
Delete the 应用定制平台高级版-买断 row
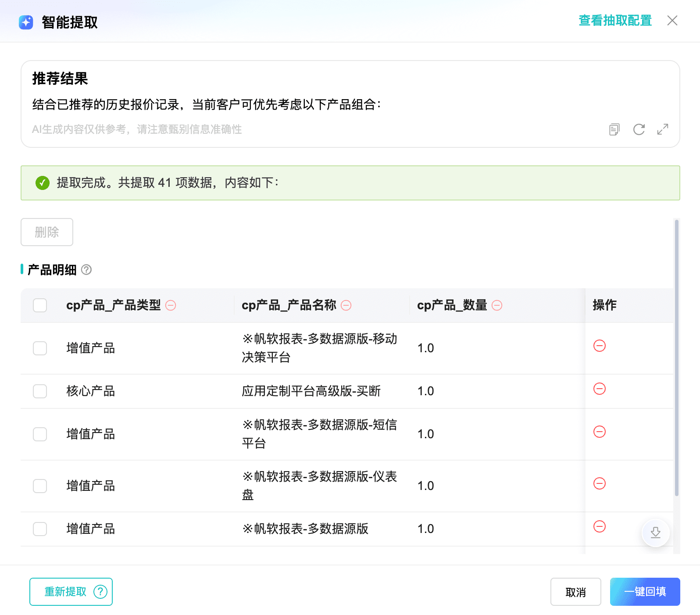tap(600, 389)
